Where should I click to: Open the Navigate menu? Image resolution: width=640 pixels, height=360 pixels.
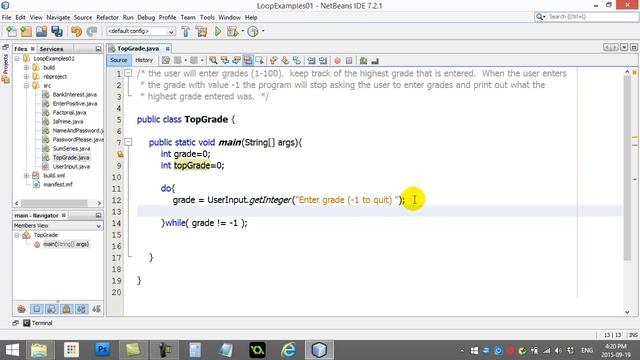(x=58, y=18)
